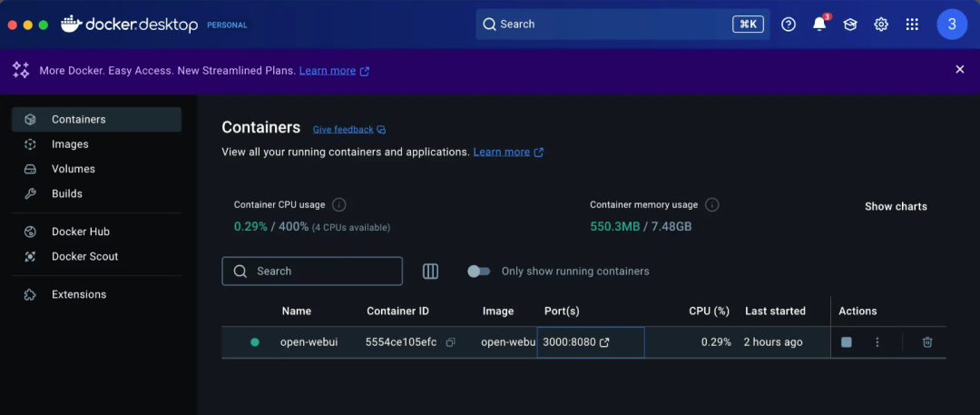
Task: Click the Container ID column header
Action: click(x=397, y=311)
